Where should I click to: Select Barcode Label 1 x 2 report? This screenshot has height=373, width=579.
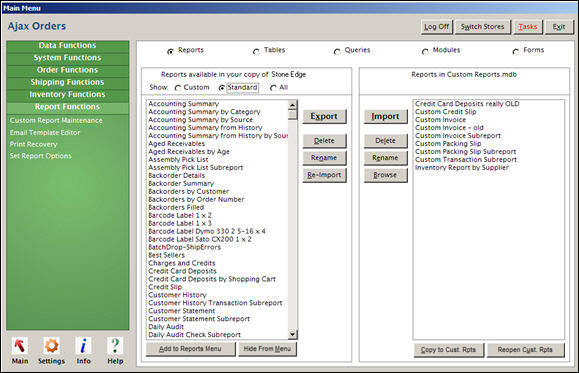[x=180, y=215]
